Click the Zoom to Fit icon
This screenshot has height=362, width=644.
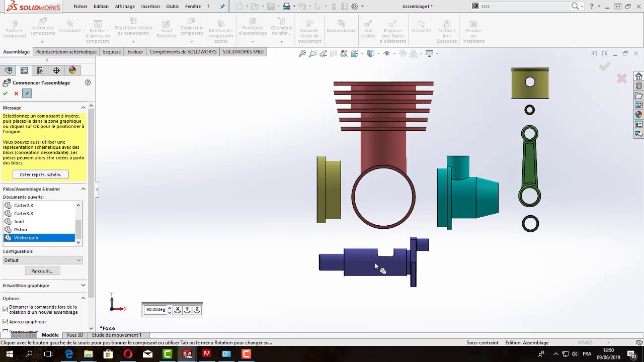pyautogui.click(x=302, y=54)
